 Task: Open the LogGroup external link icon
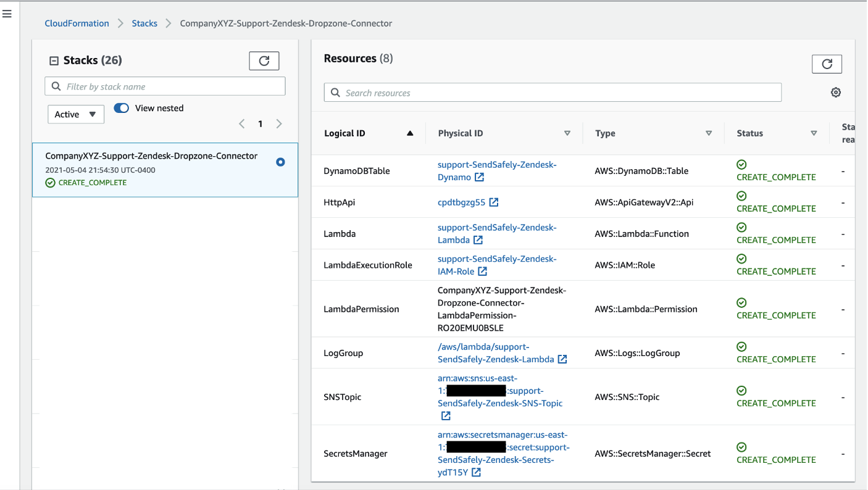coord(561,359)
